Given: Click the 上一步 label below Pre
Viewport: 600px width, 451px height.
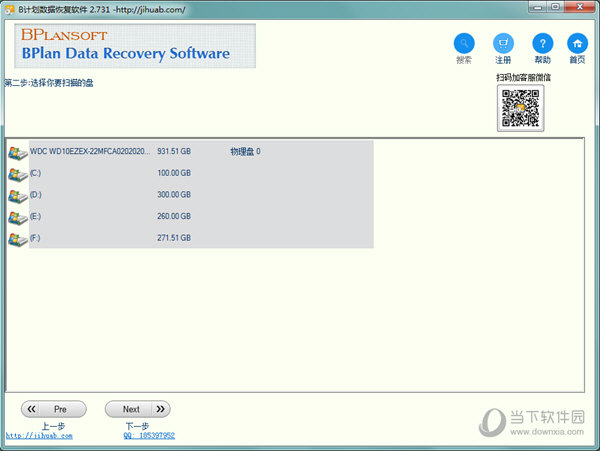Looking at the screenshot, I should [x=54, y=426].
